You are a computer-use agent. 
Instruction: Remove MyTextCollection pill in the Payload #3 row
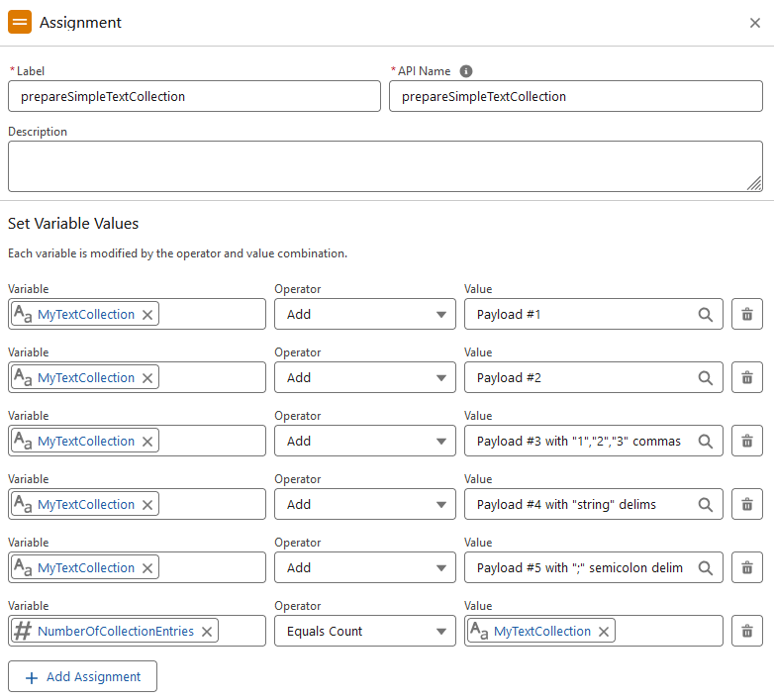pyautogui.click(x=147, y=442)
